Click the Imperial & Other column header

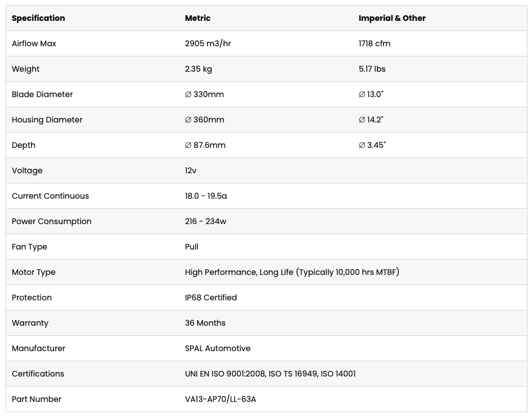392,18
